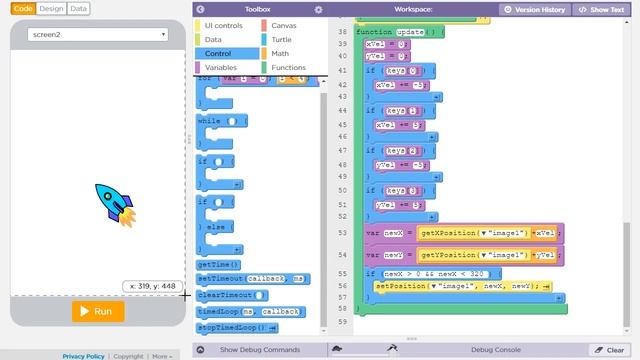The height and width of the screenshot is (360, 640).
Task: Clear the debug console
Action: pyautogui.click(x=609, y=350)
